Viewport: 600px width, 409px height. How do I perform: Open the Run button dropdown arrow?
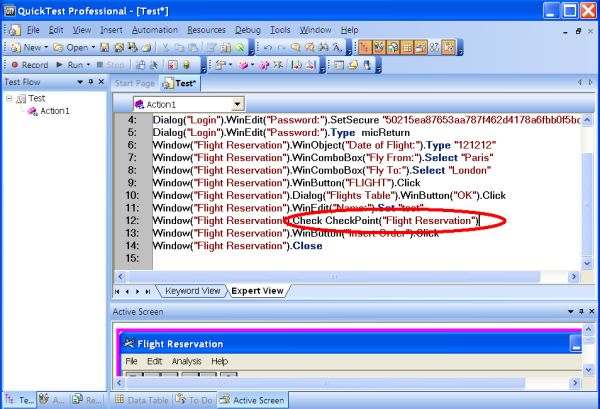coord(88,65)
